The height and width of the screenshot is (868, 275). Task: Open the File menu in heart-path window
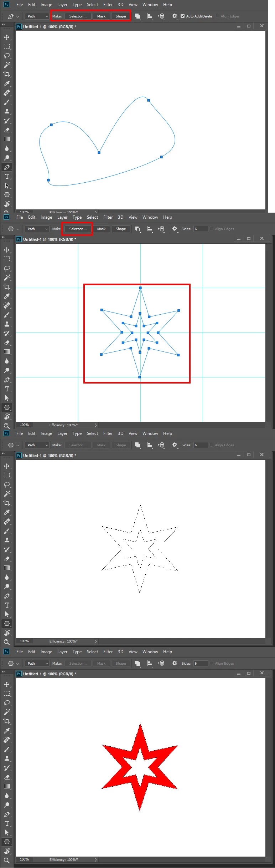(x=20, y=5)
